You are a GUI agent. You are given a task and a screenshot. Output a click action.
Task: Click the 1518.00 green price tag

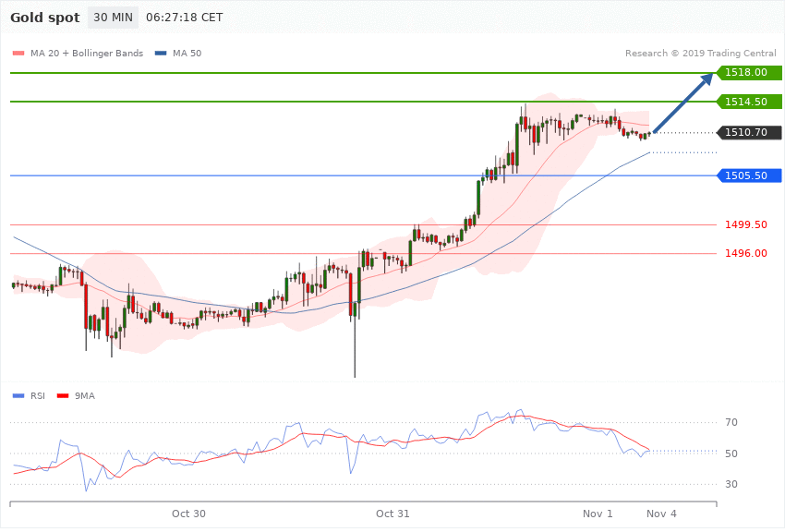coord(749,73)
